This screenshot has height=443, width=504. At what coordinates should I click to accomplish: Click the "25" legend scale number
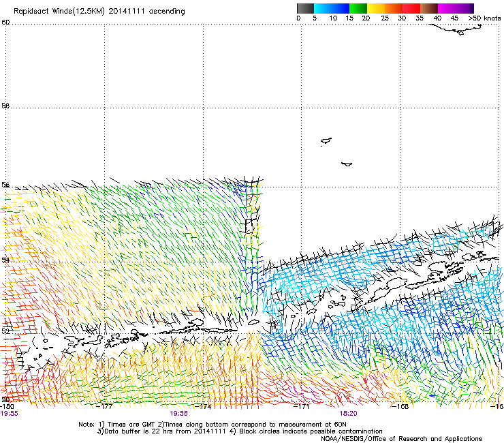385,18
